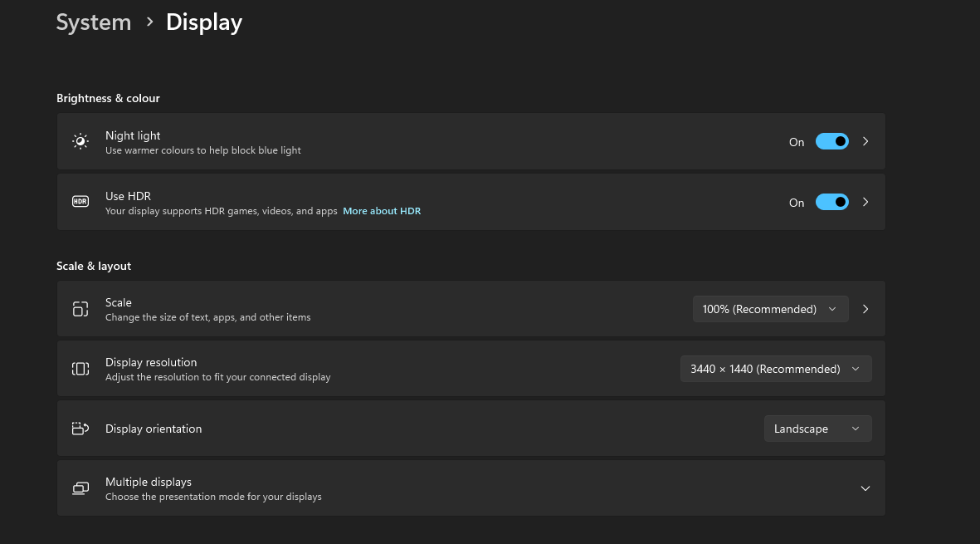
Task: Click the Scale icon
Action: tap(80, 309)
